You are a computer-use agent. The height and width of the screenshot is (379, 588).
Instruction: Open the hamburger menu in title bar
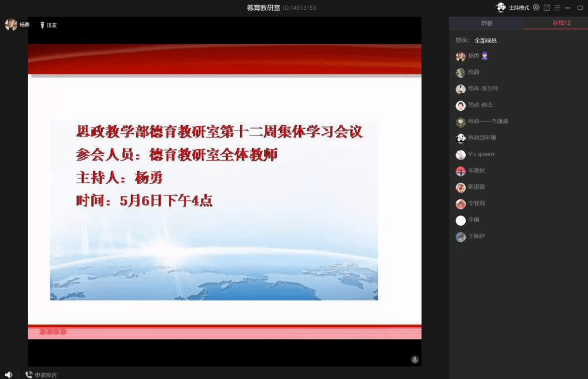point(557,7)
